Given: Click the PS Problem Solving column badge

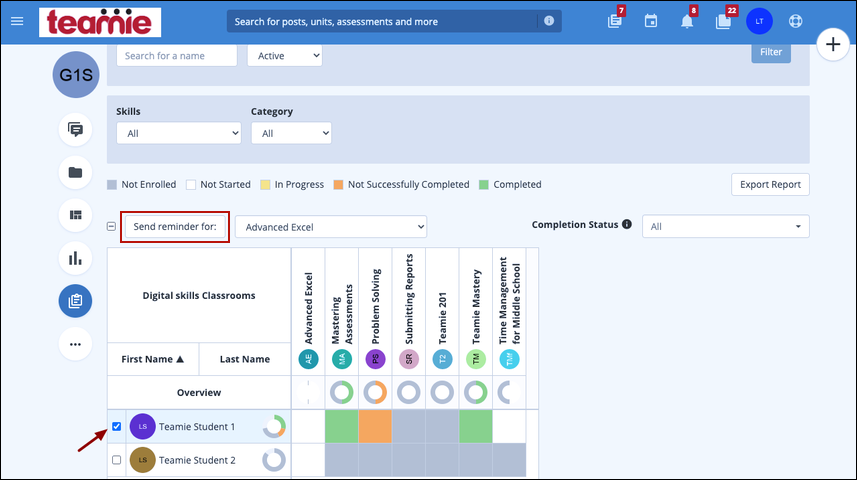Looking at the screenshot, I should pos(375,359).
